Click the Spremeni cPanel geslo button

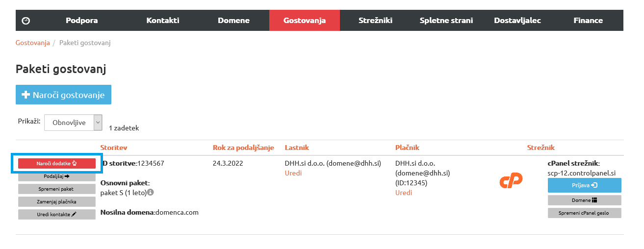[x=585, y=213]
